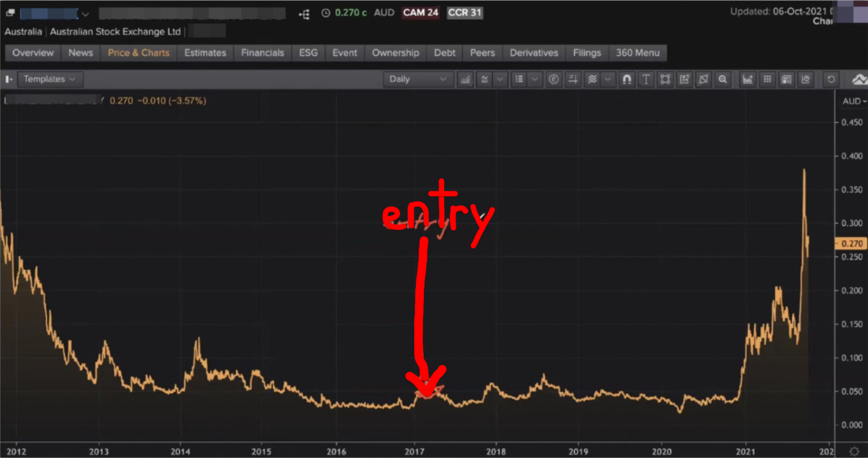Click the chart settings gear icon

[854, 451]
